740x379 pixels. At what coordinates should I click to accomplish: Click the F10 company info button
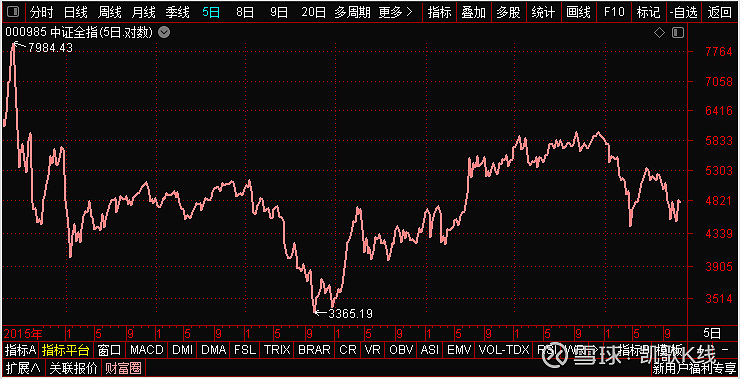[614, 12]
